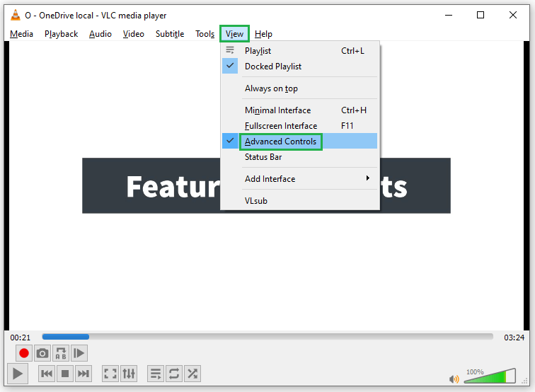The height and width of the screenshot is (392, 535).
Task: Skip to next media track
Action: (x=84, y=374)
